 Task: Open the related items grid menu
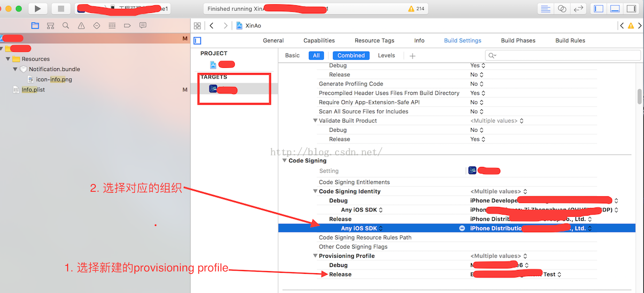point(197,26)
